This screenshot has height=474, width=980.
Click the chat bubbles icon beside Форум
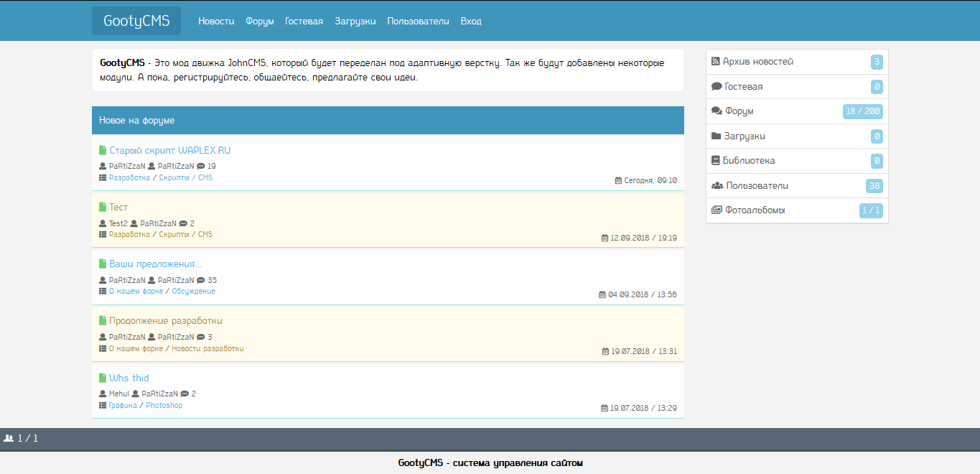[717, 111]
